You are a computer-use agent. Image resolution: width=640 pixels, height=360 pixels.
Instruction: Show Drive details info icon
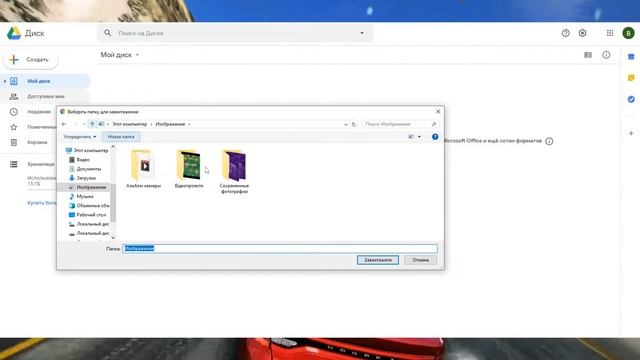[x=606, y=55]
